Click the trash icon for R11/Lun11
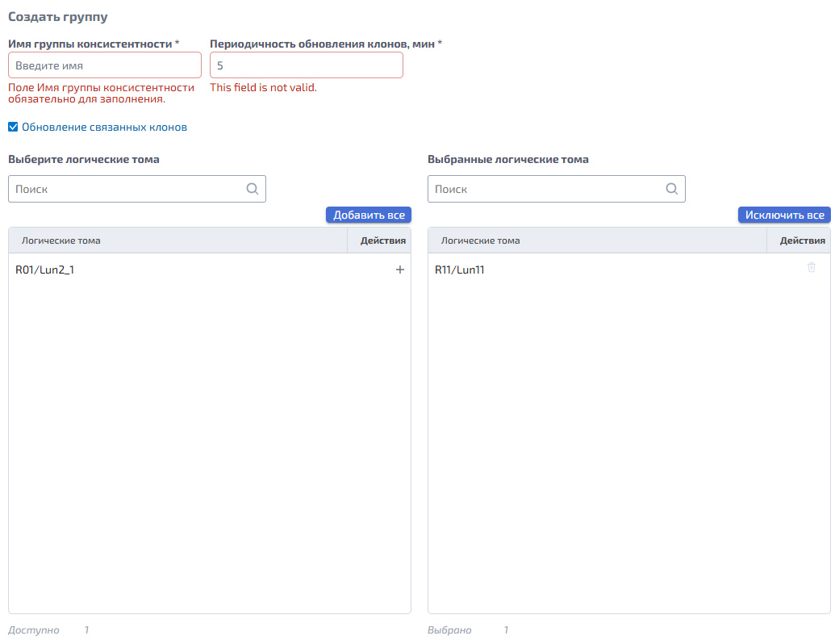The image size is (839, 644). tap(812, 267)
